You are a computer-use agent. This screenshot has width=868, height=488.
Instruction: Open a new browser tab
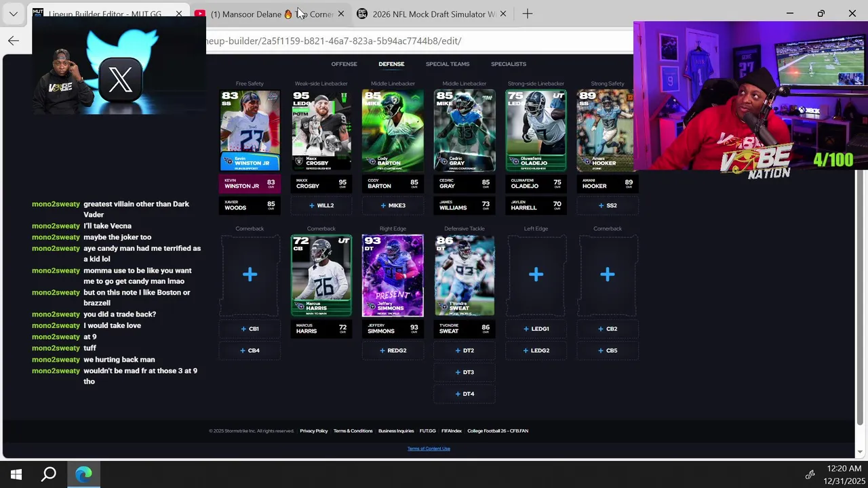coord(528,14)
